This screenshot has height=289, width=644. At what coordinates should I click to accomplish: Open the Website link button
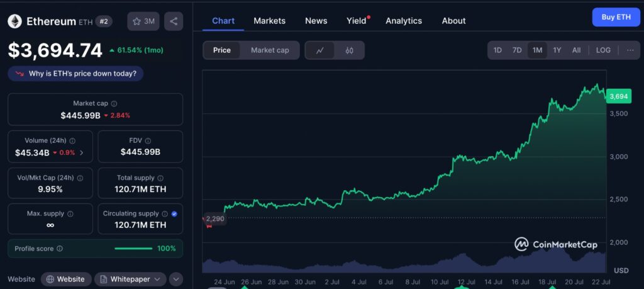(x=65, y=279)
